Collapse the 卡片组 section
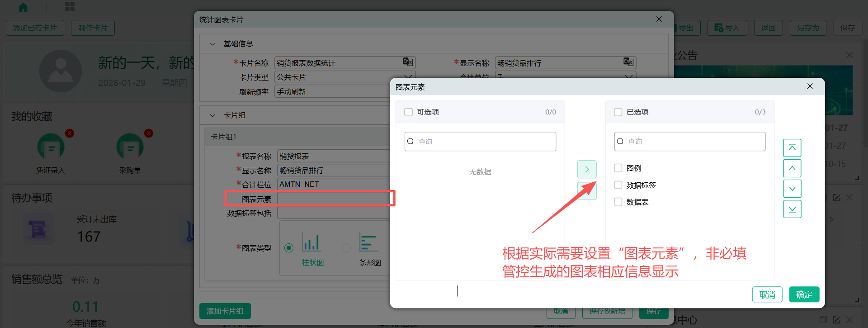 click(212, 115)
